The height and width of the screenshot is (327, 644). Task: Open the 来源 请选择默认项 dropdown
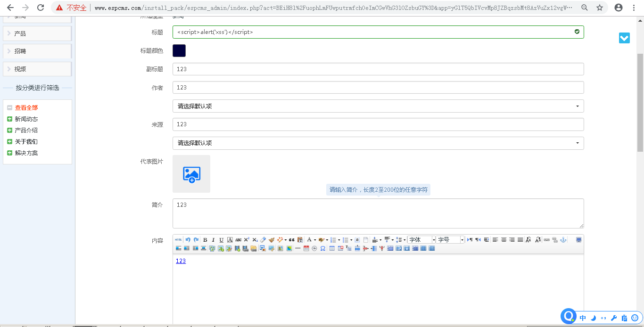tap(378, 143)
